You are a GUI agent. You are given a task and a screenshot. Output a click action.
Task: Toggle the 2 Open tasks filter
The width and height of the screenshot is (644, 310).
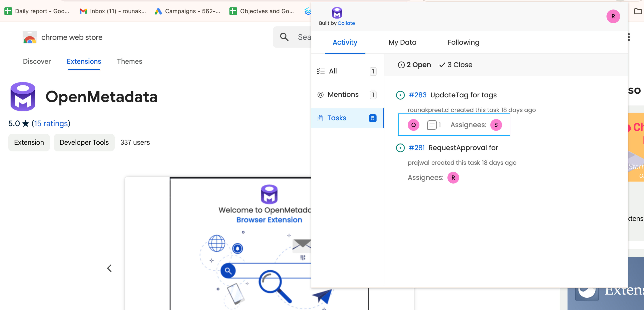point(414,65)
